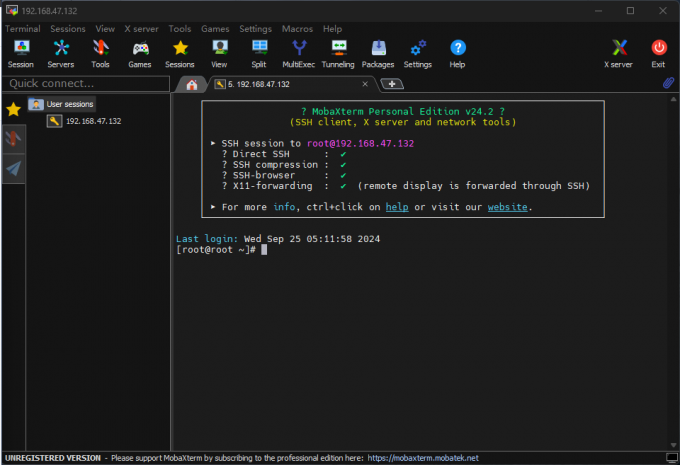
Task: Open the Macros menu
Action: pyautogui.click(x=298, y=29)
